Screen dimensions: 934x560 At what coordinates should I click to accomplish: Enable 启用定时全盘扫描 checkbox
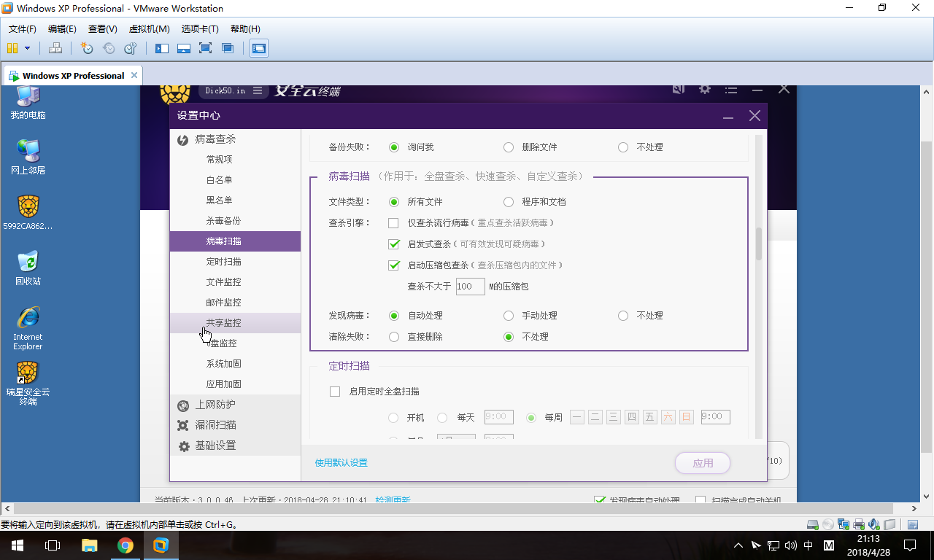point(335,392)
